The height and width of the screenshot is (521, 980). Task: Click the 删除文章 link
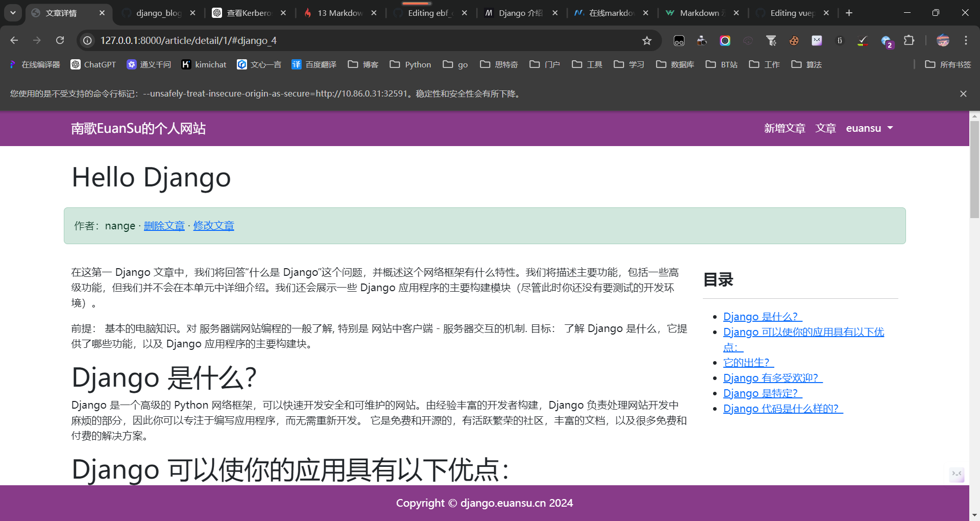[164, 226]
